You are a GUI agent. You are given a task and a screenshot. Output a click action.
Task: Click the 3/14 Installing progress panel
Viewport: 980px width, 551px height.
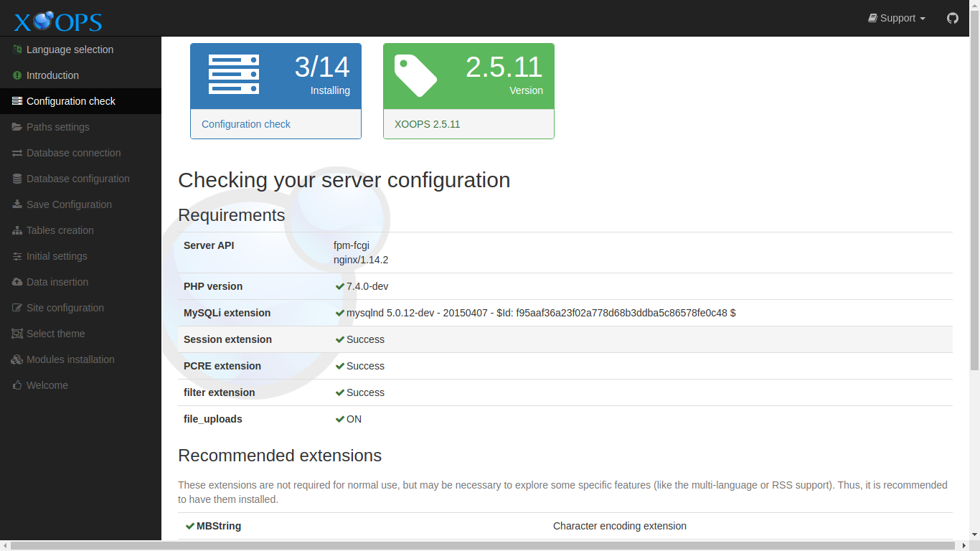(x=275, y=75)
